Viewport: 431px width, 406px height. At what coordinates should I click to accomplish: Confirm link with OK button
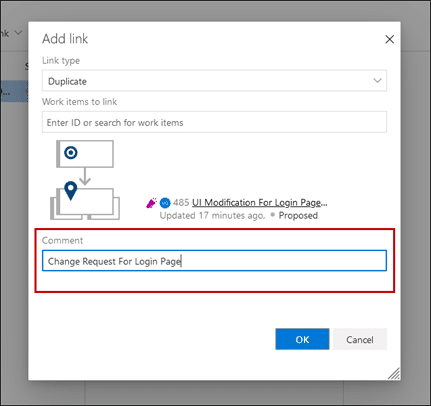click(x=302, y=339)
